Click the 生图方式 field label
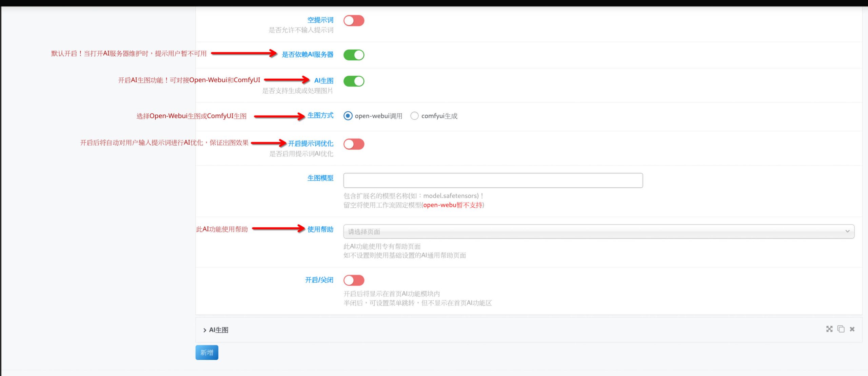This screenshot has height=376, width=868. [320, 115]
